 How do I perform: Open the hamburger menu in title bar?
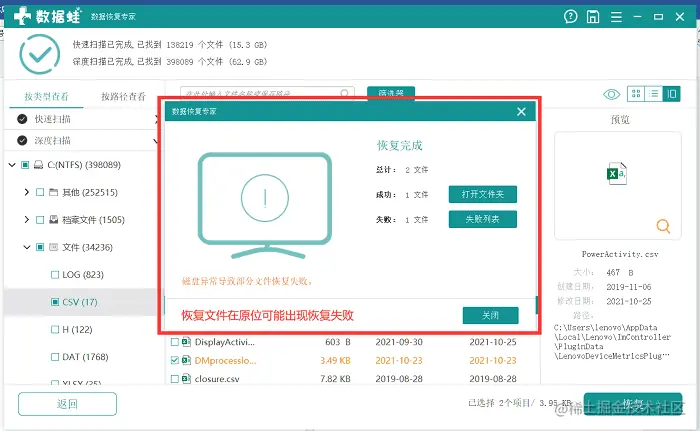(x=617, y=17)
